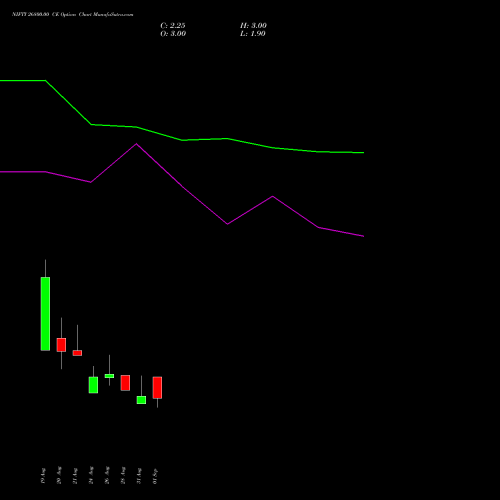Select the red candle for 28 Aug
This screenshot has height=500, width=500.
(125, 383)
